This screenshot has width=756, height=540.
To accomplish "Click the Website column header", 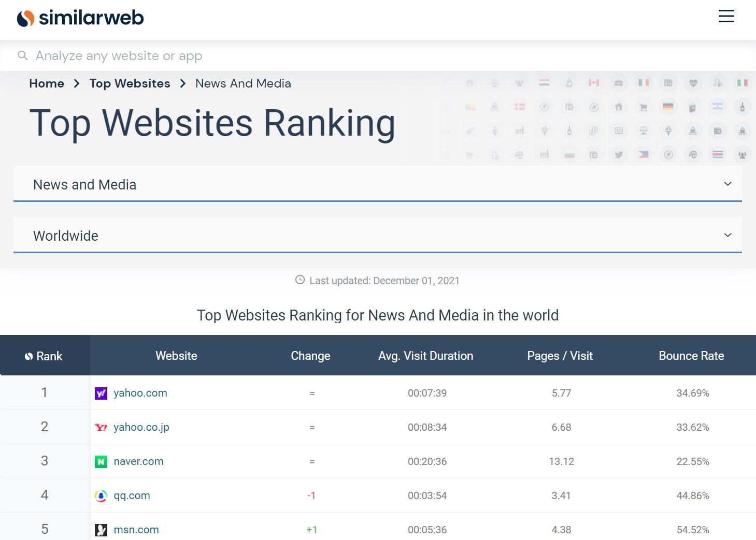I will [x=176, y=356].
